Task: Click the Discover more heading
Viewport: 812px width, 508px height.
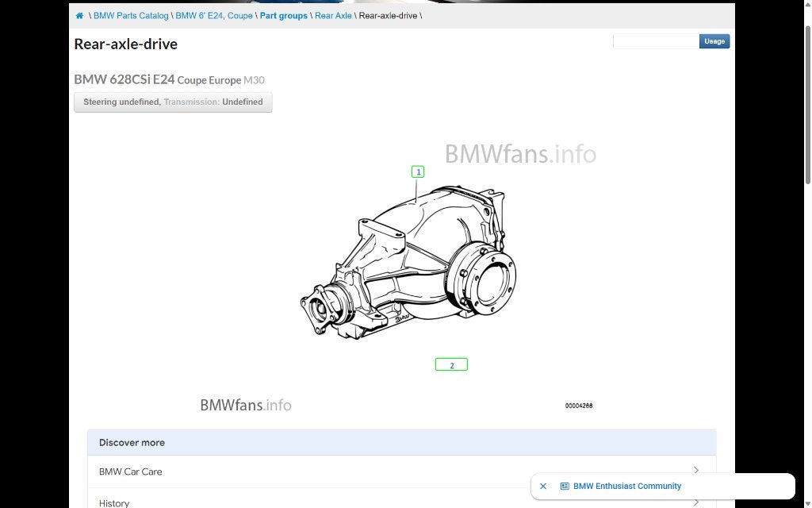Action: tap(132, 443)
